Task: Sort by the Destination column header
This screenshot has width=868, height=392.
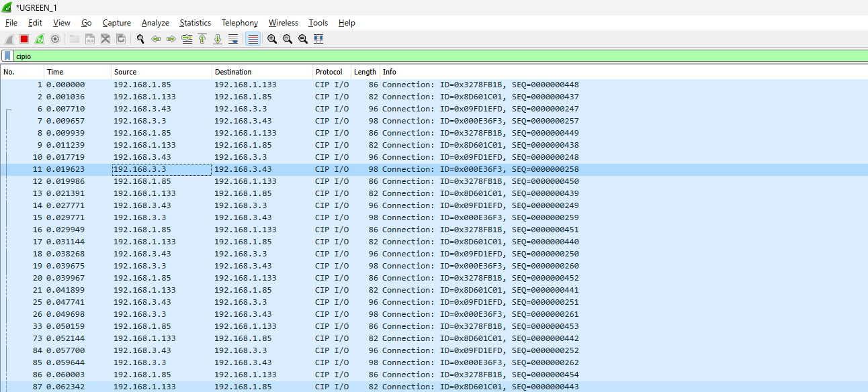Action: 262,72
